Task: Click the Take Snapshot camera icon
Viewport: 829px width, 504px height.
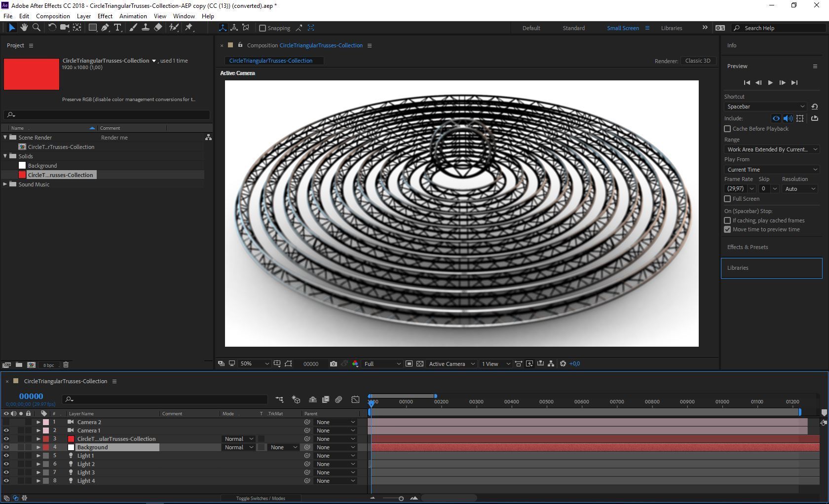Action: pos(334,364)
